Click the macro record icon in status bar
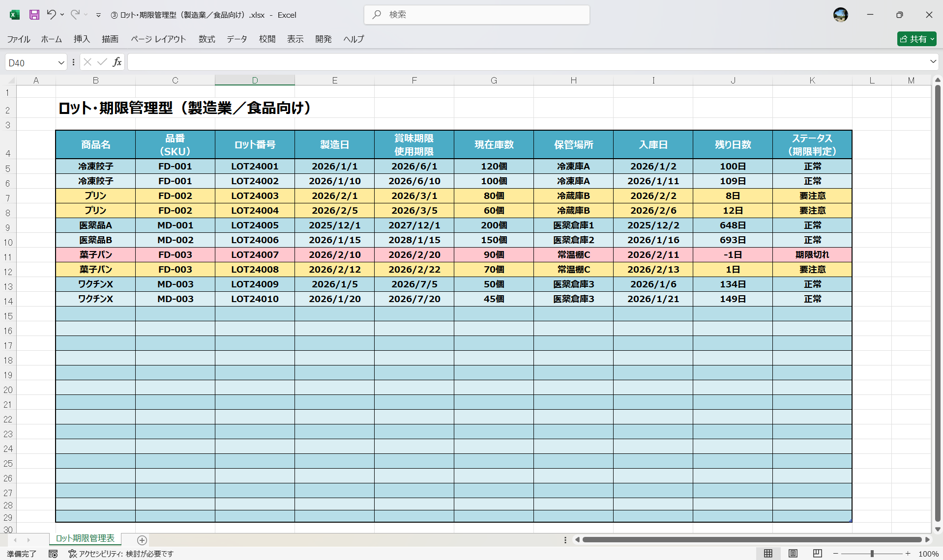 53,554
